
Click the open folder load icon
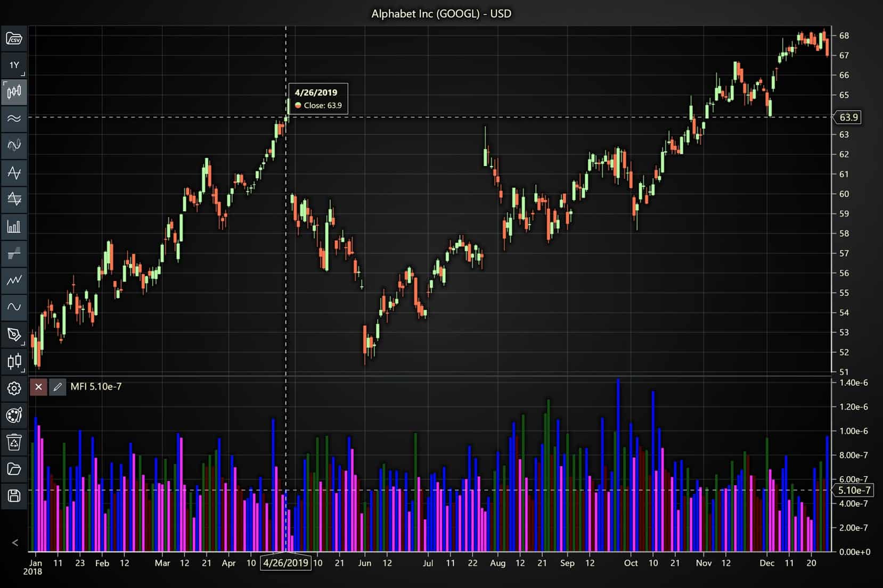[14, 469]
